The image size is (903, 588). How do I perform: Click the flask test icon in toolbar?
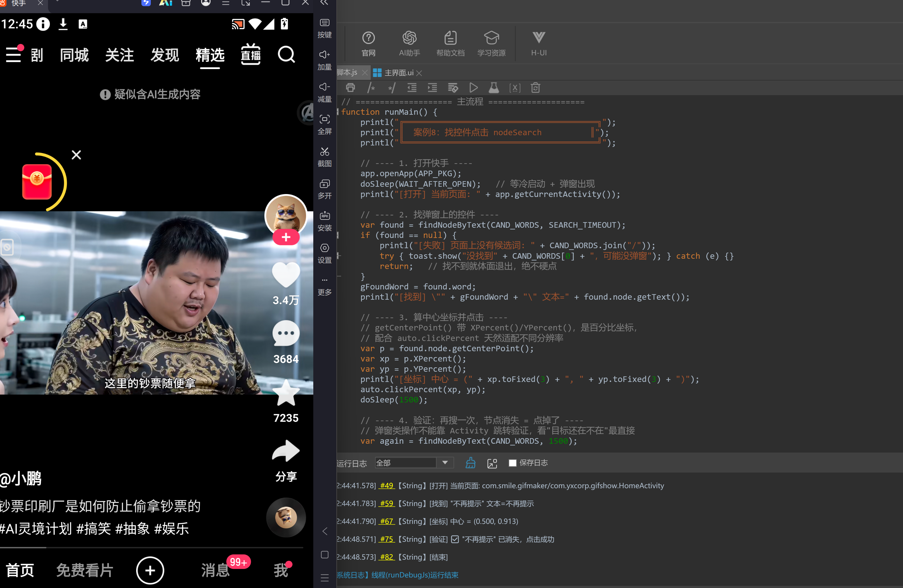pos(494,88)
